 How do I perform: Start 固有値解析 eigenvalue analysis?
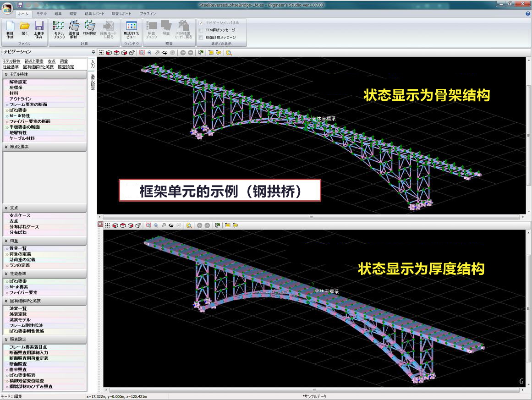pos(74,29)
